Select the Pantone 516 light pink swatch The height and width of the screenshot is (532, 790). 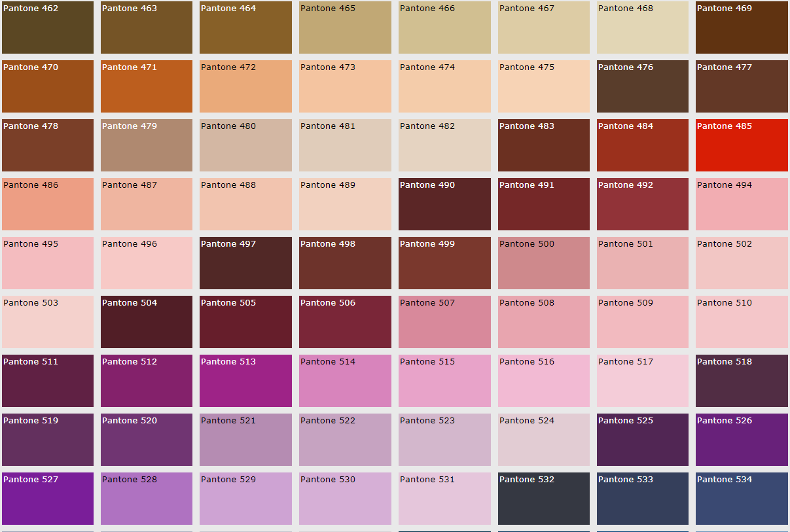point(543,381)
